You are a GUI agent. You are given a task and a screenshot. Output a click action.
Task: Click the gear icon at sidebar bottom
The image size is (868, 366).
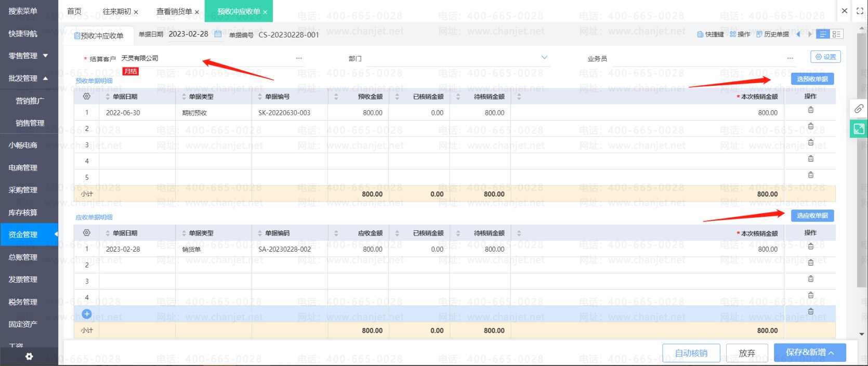[x=29, y=356]
